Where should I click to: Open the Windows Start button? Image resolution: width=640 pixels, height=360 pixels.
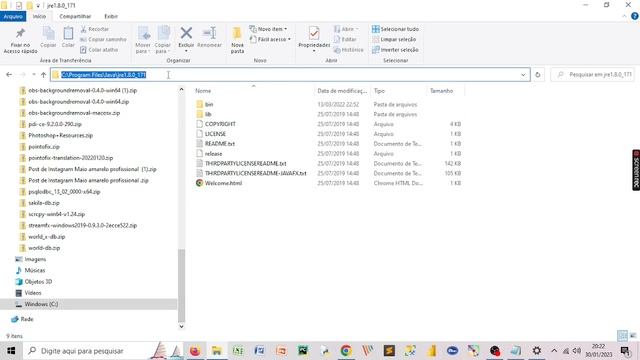click(x=11, y=351)
